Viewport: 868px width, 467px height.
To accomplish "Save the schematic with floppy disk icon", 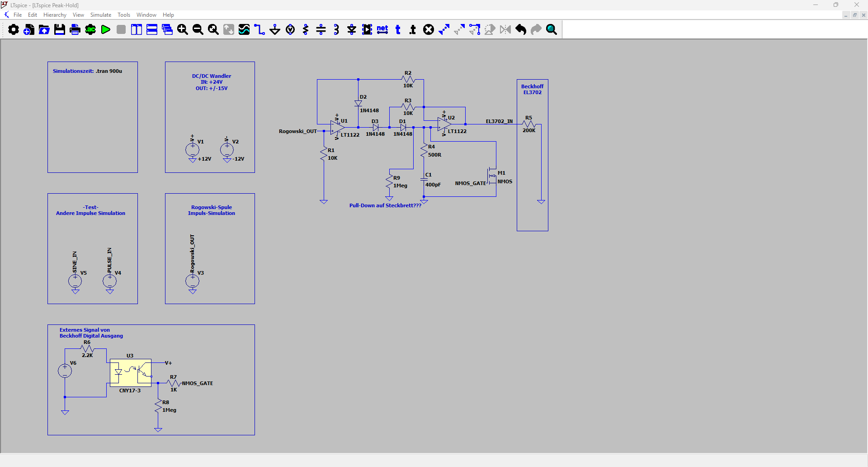I will coord(60,30).
